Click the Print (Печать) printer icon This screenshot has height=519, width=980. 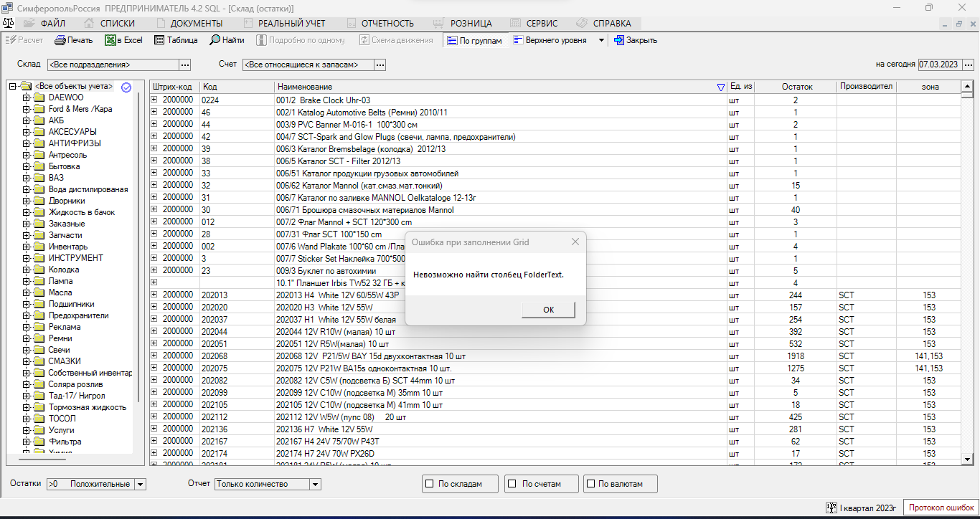61,41
